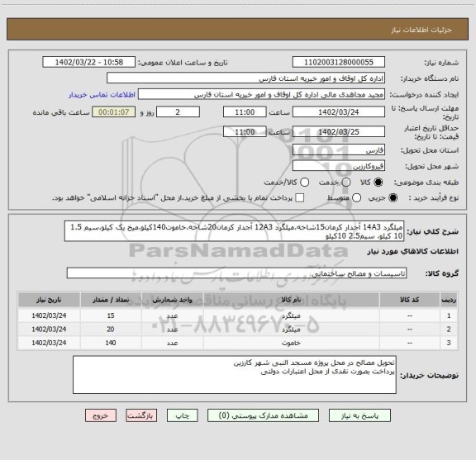
Task: Click the response deadline hour 11:00 field
Action: [x=245, y=112]
